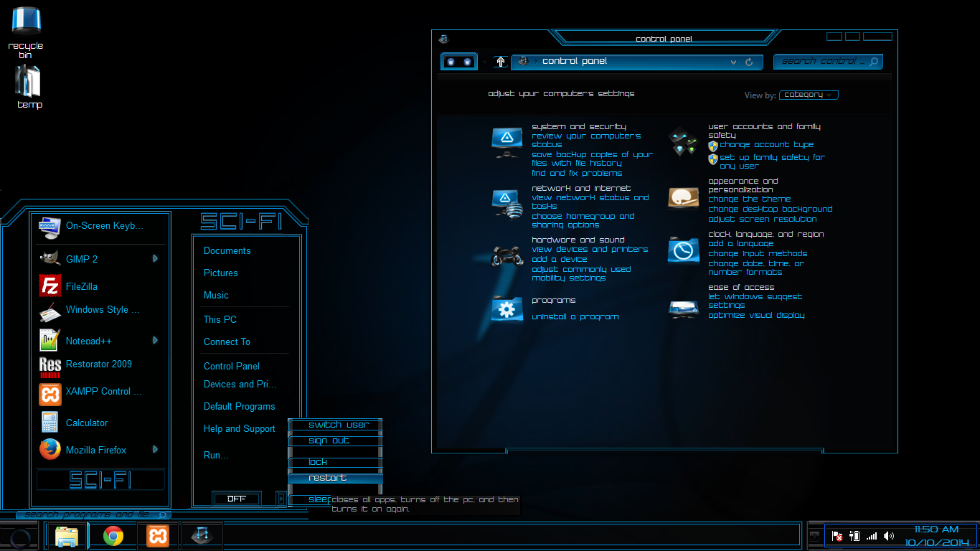980x551 pixels.
Task: Click 'change the theme' link
Action: click(750, 199)
